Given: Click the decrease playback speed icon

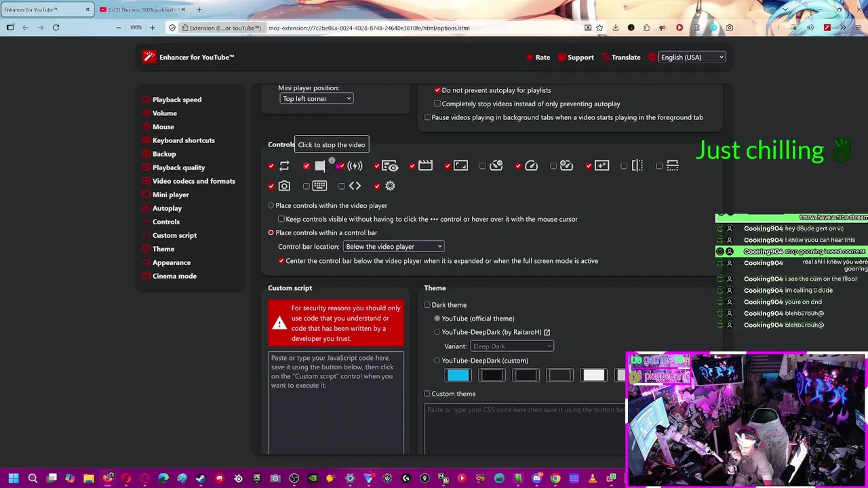Looking at the screenshot, I should point(496,165).
